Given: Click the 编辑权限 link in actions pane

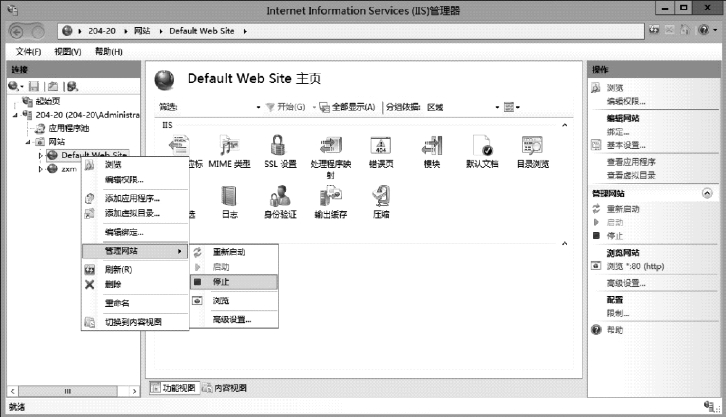Looking at the screenshot, I should tap(626, 101).
